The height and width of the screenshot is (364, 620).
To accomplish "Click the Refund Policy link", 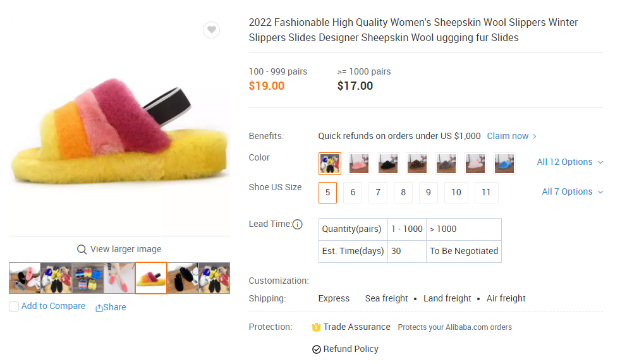I will (x=351, y=349).
